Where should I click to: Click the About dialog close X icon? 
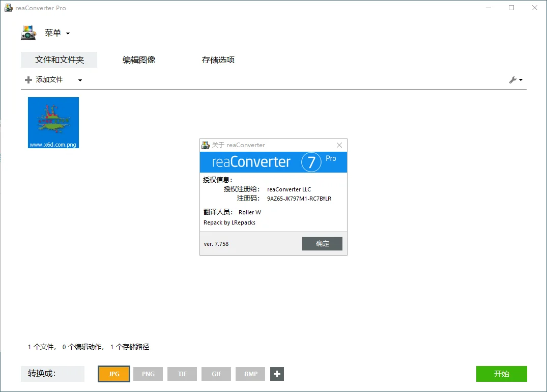[x=339, y=145]
